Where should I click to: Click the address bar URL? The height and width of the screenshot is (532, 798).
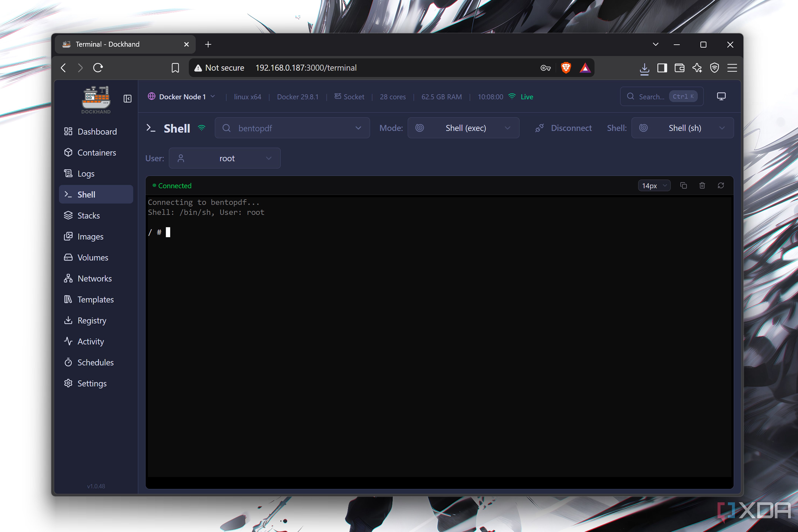click(x=306, y=68)
